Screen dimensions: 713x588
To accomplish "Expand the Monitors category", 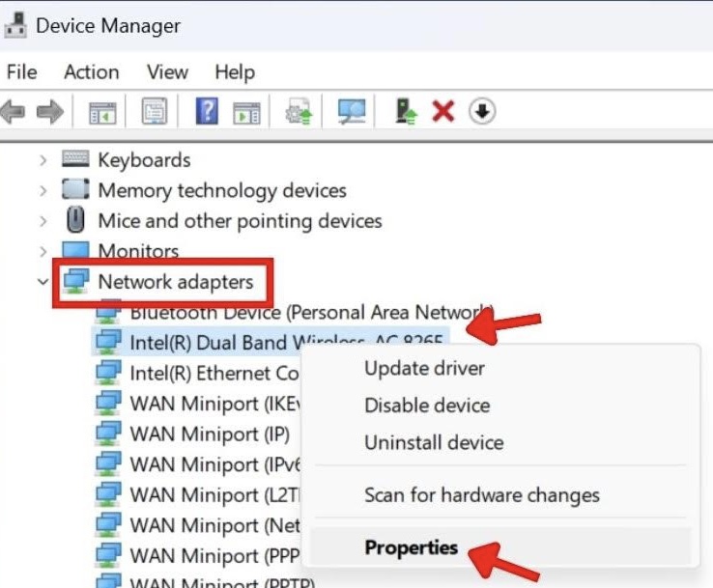I will [43, 251].
